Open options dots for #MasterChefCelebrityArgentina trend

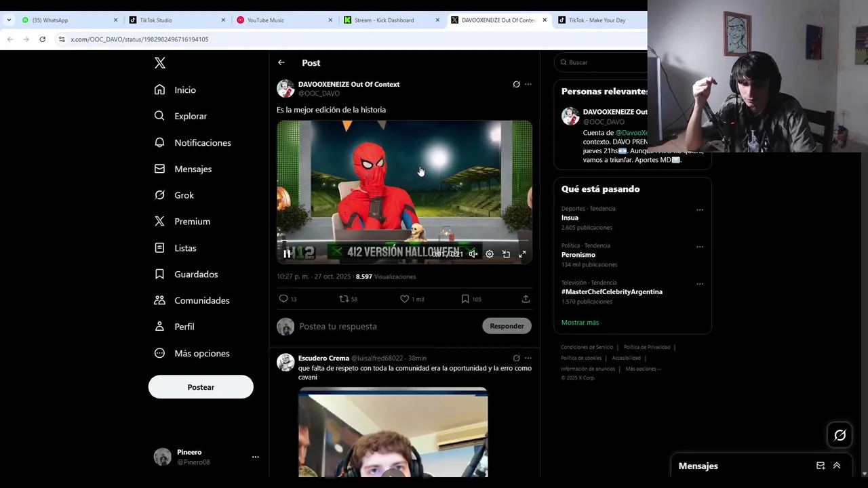700,285
